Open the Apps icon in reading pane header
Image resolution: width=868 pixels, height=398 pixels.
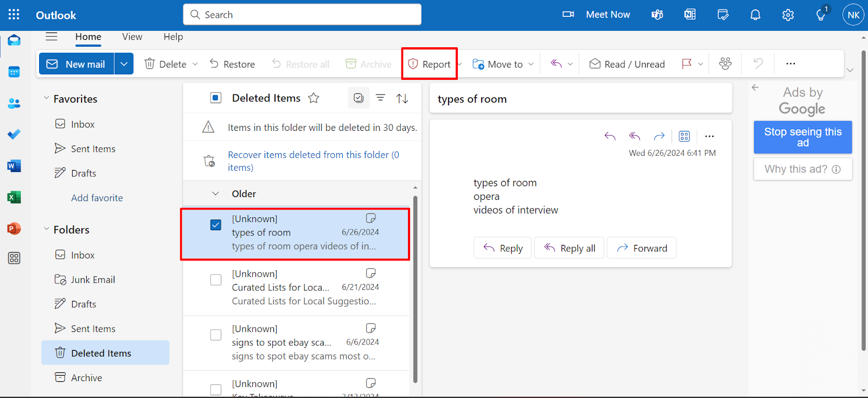tap(685, 136)
